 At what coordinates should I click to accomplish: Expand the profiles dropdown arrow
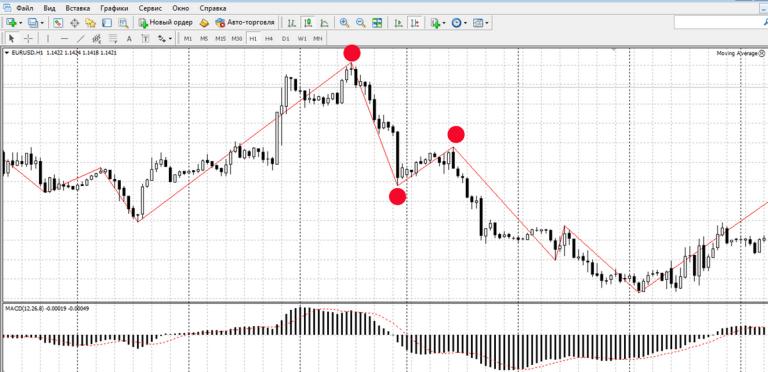click(x=42, y=23)
